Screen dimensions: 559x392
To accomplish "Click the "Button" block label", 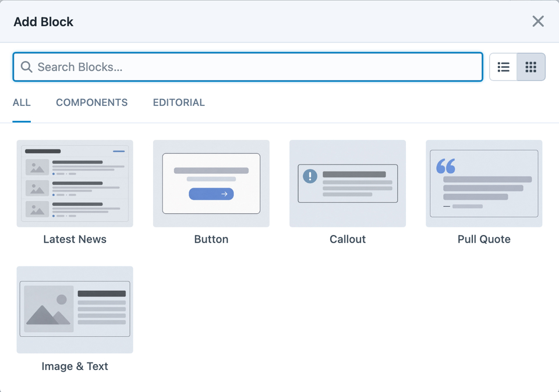I will [x=211, y=239].
